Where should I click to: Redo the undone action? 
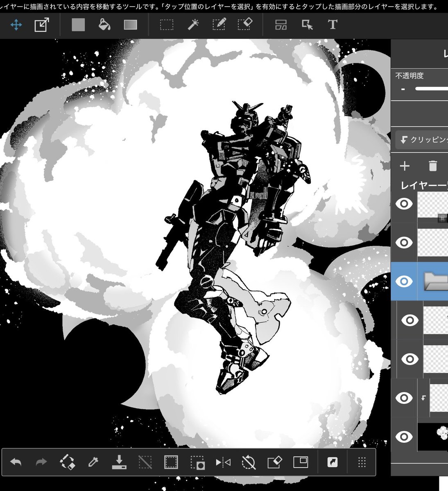[41, 463]
